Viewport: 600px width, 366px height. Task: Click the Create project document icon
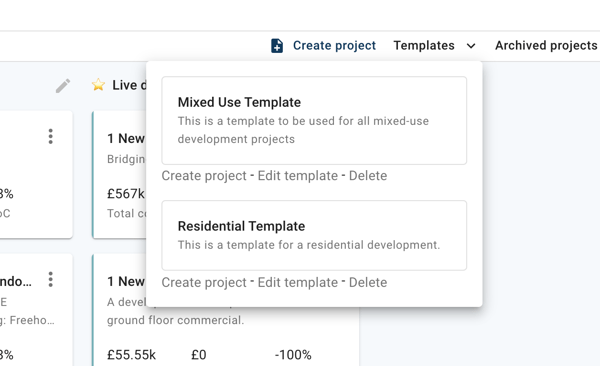click(277, 46)
